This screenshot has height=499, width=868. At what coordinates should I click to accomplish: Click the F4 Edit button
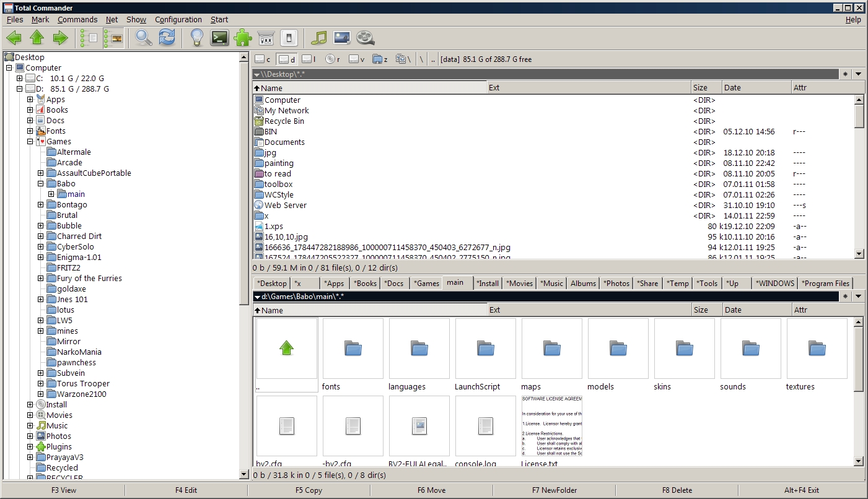tap(186, 490)
